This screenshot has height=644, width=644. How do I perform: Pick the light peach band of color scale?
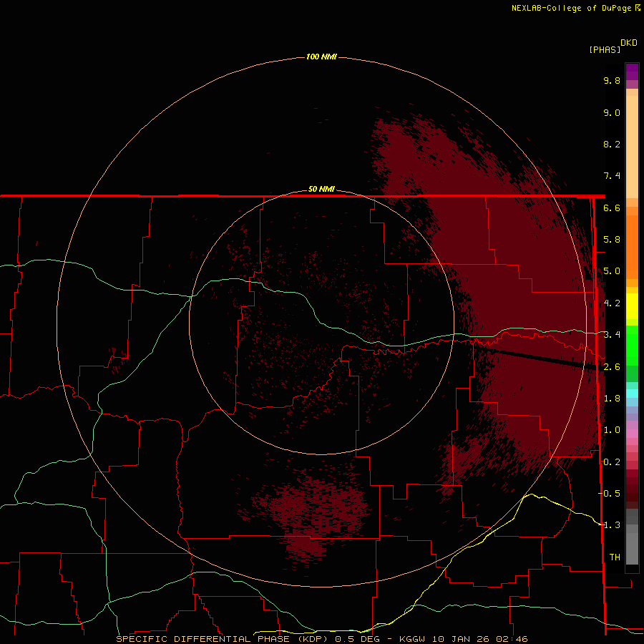632,147
